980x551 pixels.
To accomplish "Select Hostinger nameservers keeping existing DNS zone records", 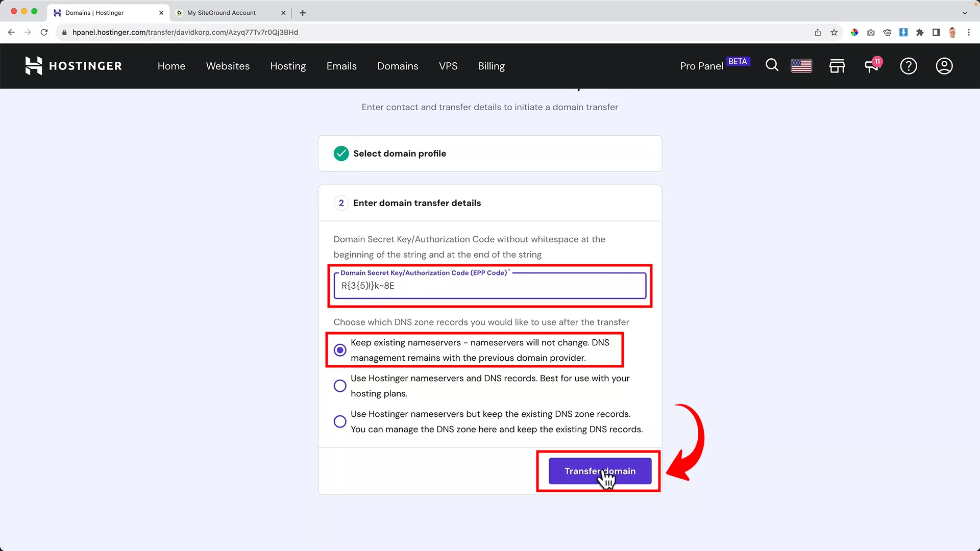I will click(x=340, y=421).
